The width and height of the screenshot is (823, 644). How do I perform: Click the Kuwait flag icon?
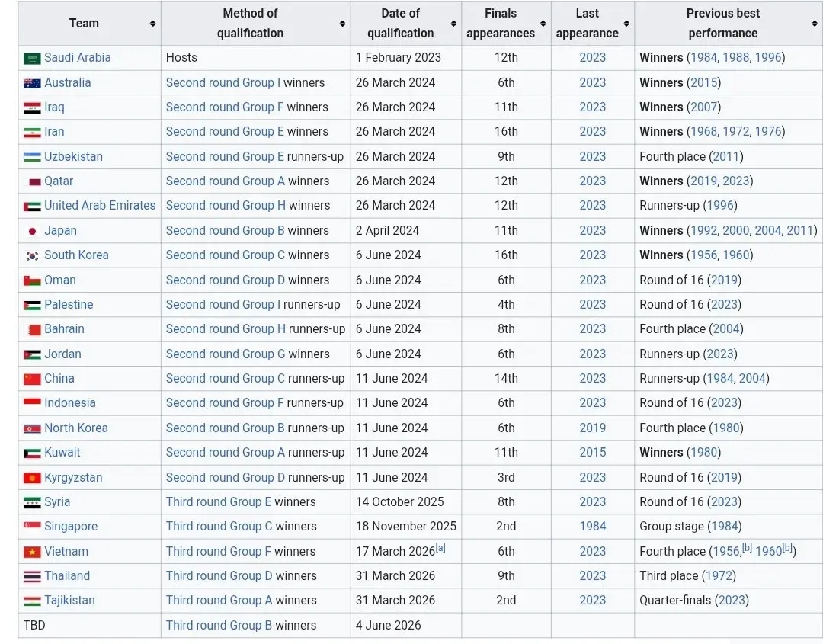coord(32,453)
